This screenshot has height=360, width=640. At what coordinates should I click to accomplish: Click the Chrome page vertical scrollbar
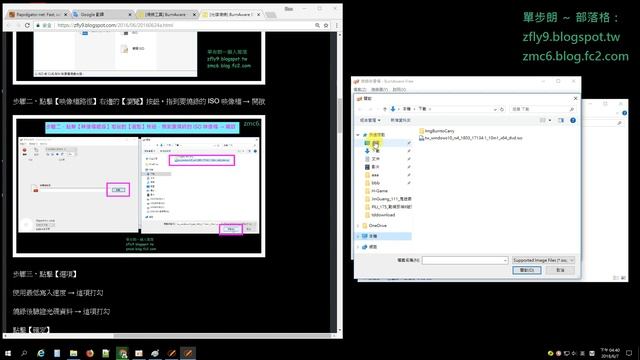[340, 116]
